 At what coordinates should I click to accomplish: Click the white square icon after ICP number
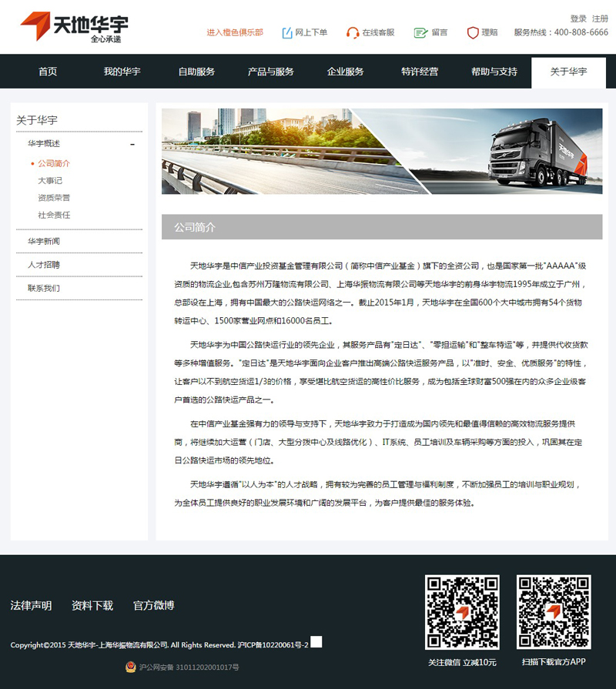(316, 642)
